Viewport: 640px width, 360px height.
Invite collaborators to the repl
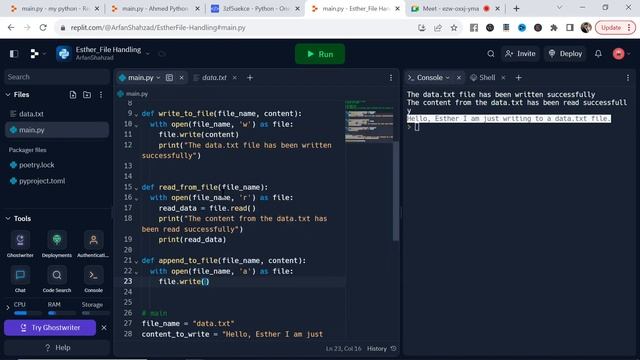520,53
